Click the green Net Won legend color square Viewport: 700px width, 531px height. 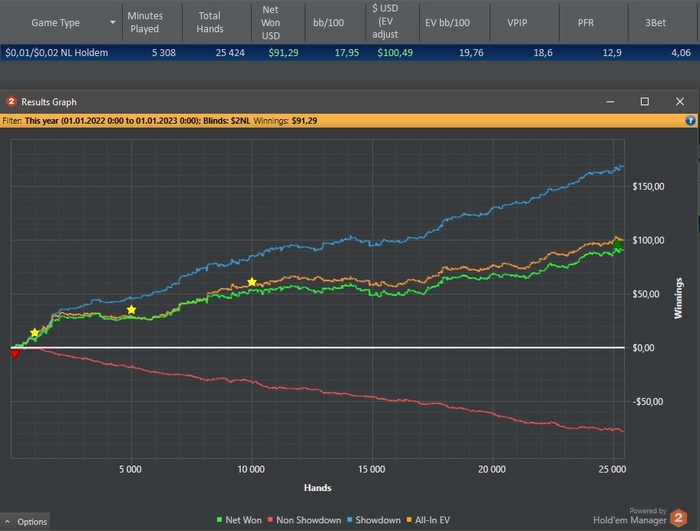point(219,520)
